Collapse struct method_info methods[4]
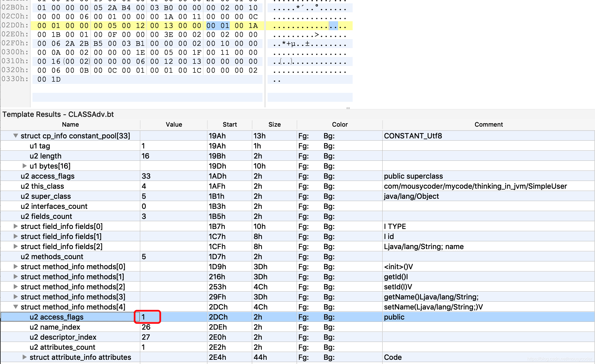Viewport: 595px width, 364px height. [x=16, y=307]
